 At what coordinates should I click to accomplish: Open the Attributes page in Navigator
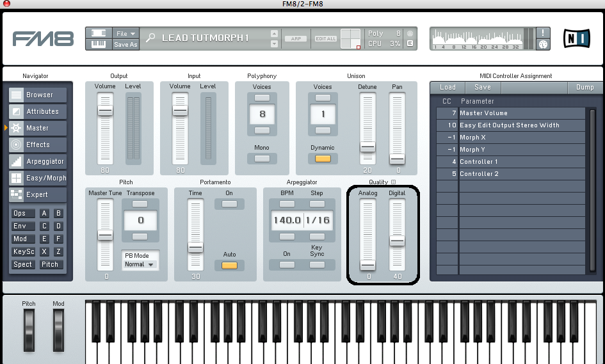pyautogui.click(x=38, y=111)
